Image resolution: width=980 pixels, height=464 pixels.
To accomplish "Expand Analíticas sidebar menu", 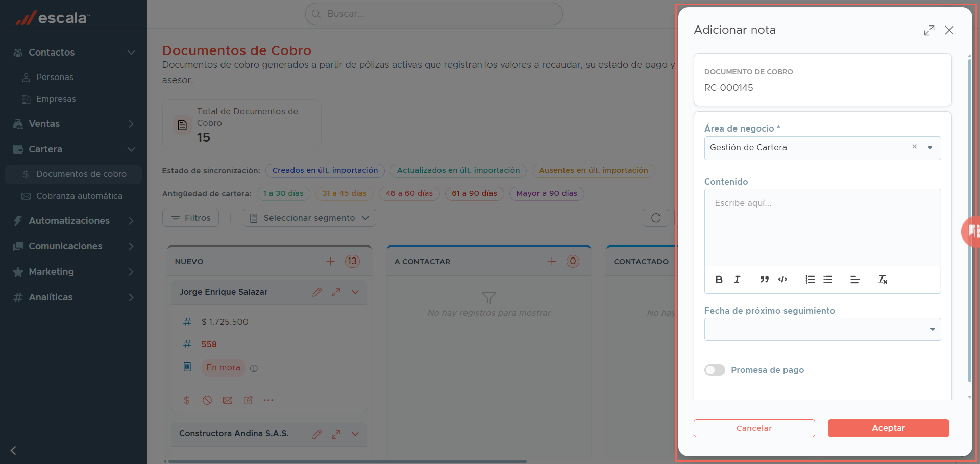I will click(73, 297).
